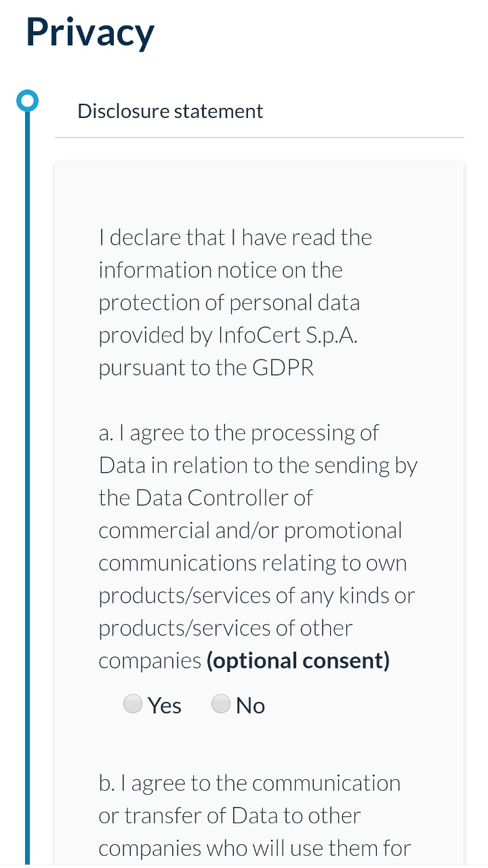Click 'companies who will use them' line

pyautogui.click(x=255, y=848)
